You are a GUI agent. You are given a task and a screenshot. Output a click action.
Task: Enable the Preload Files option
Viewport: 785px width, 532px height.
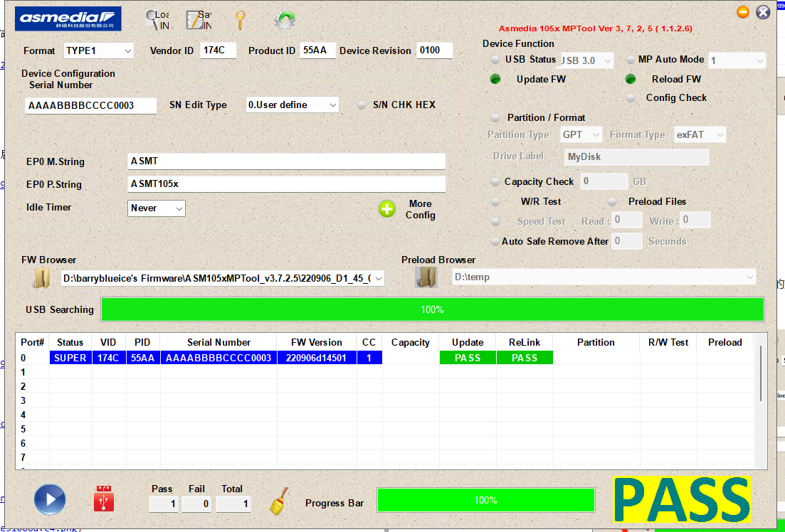612,202
